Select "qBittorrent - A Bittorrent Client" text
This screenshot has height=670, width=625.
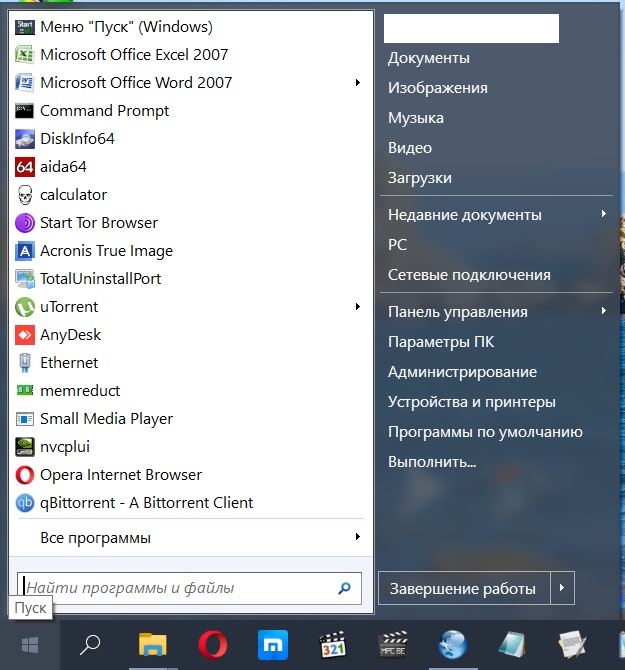pos(147,503)
